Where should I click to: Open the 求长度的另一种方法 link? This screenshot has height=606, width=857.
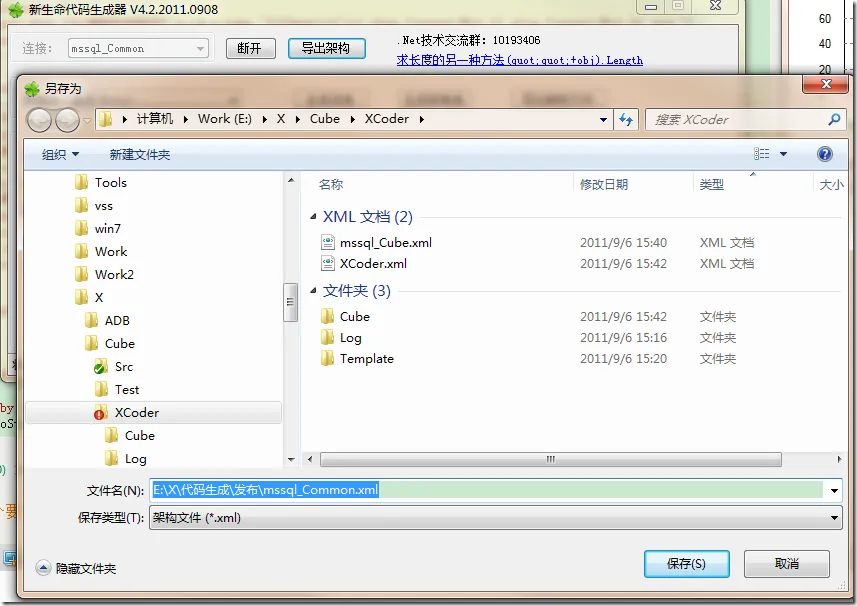point(519,60)
